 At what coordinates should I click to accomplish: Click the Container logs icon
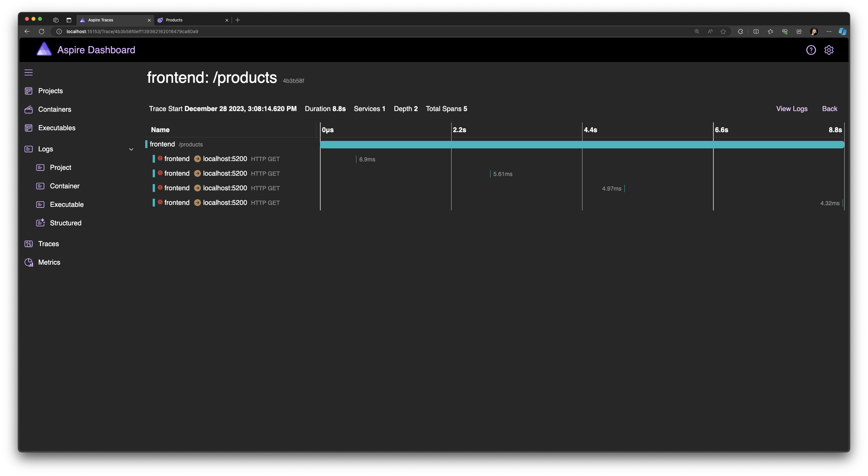40,186
